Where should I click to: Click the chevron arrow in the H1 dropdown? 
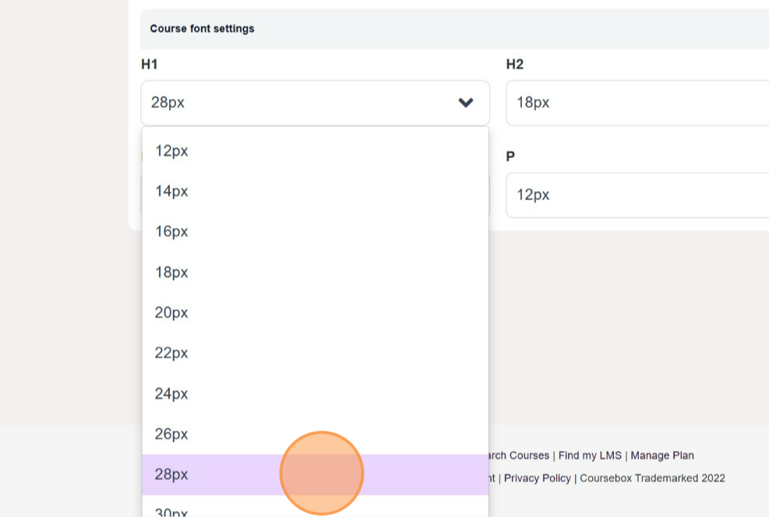[466, 103]
